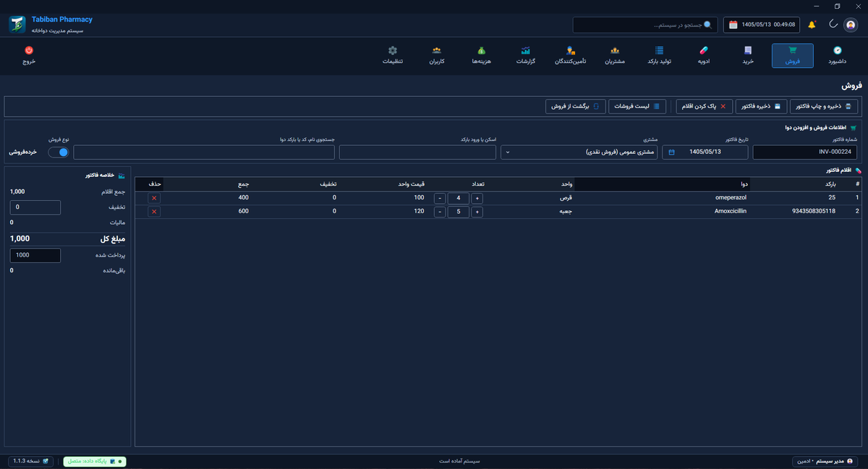Open the Customers (مشتریان) tab
This screenshot has width=868, height=469.
(x=615, y=56)
